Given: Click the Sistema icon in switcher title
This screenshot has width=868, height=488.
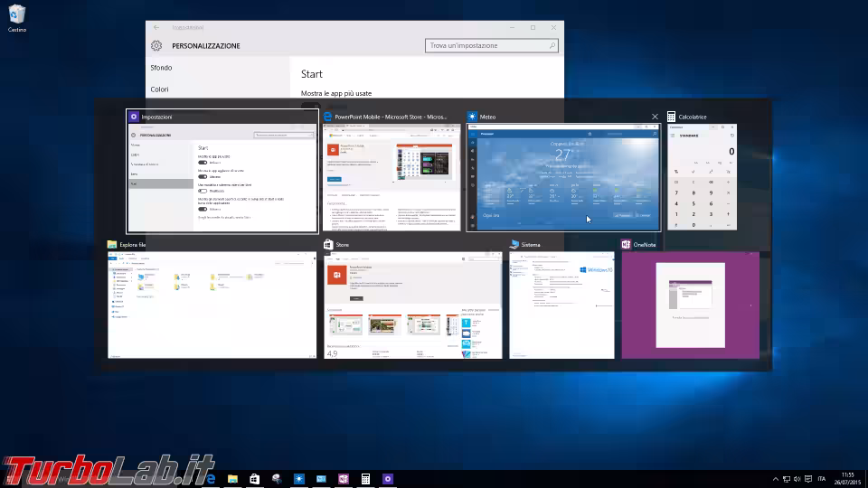Looking at the screenshot, I should click(x=514, y=245).
